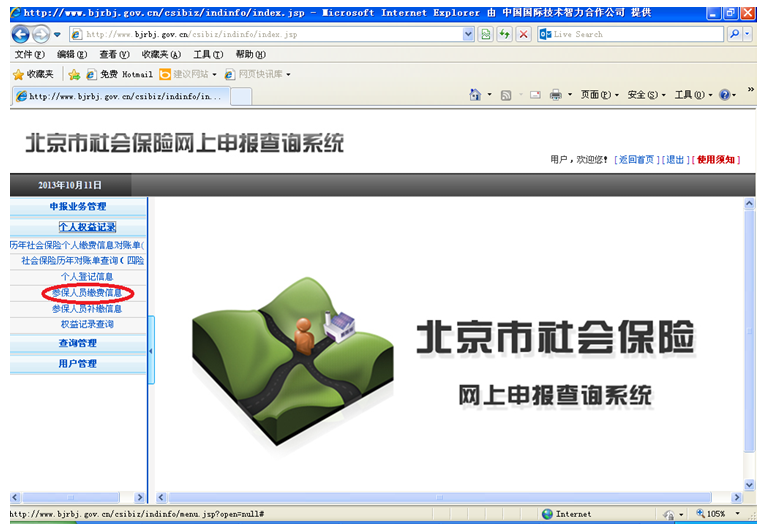The image size is (764, 532).
Task: Expand the 查询管理 menu section
Action: pyautogui.click(x=78, y=344)
